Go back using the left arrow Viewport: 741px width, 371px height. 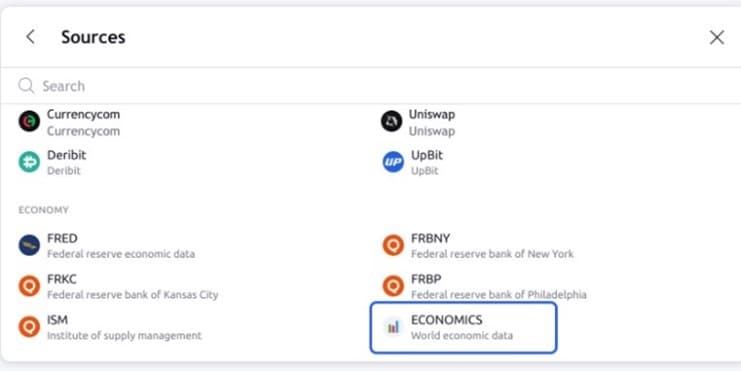tap(30, 37)
